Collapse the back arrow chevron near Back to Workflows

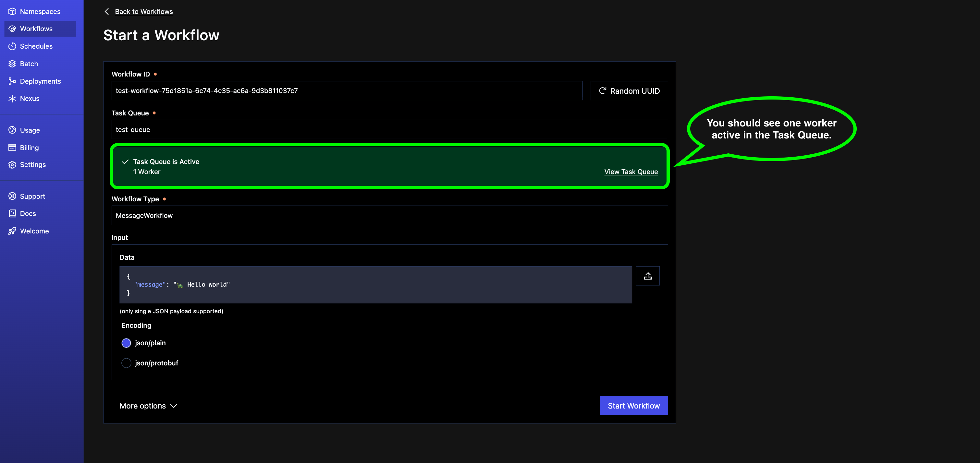tap(106, 11)
